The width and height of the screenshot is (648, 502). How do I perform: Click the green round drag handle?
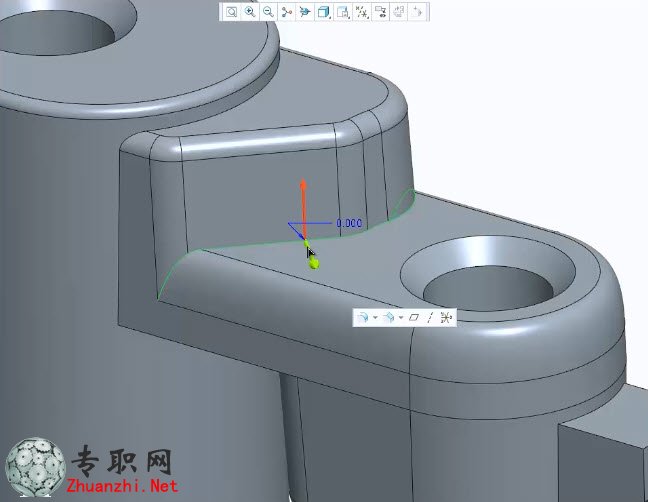(x=314, y=263)
